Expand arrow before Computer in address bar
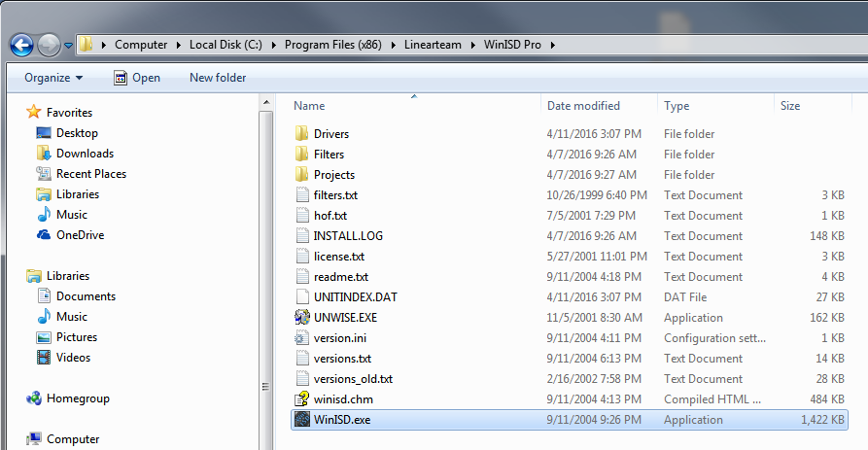This screenshot has height=450, width=868. (103, 45)
